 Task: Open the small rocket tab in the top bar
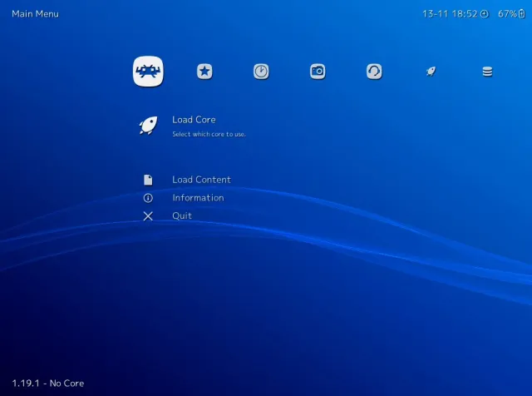pyautogui.click(x=431, y=72)
